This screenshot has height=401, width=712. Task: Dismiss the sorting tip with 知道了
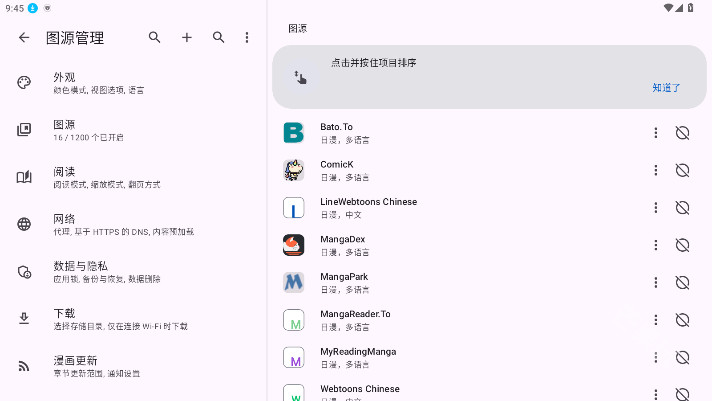(x=666, y=88)
